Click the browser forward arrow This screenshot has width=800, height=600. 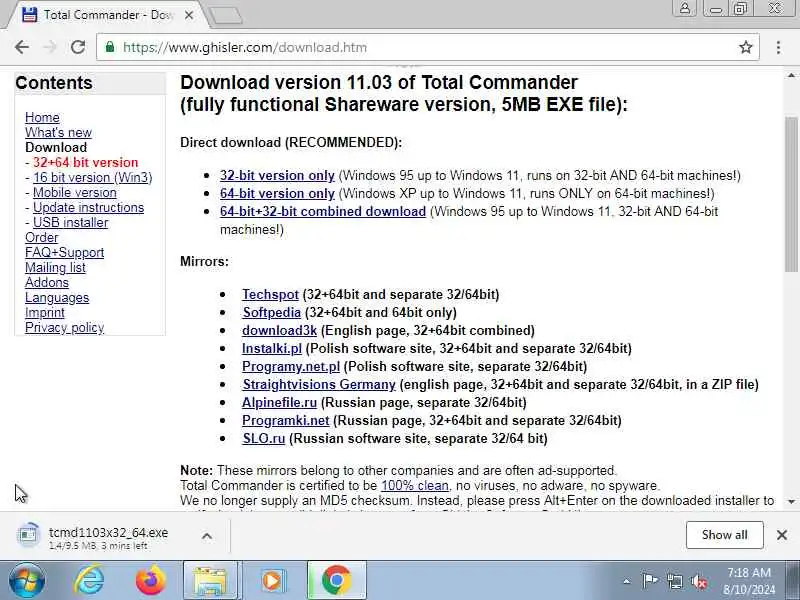coord(49,47)
